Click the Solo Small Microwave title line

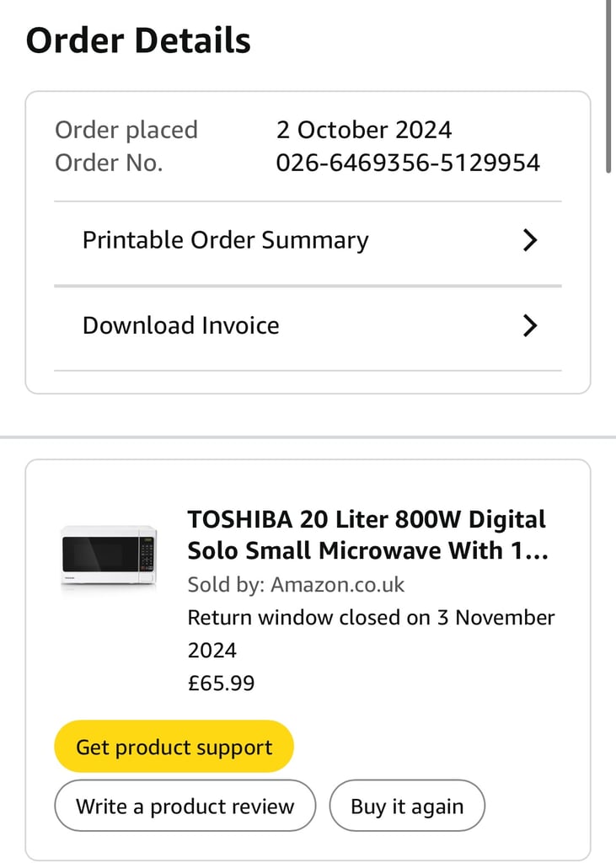pyautogui.click(x=367, y=550)
